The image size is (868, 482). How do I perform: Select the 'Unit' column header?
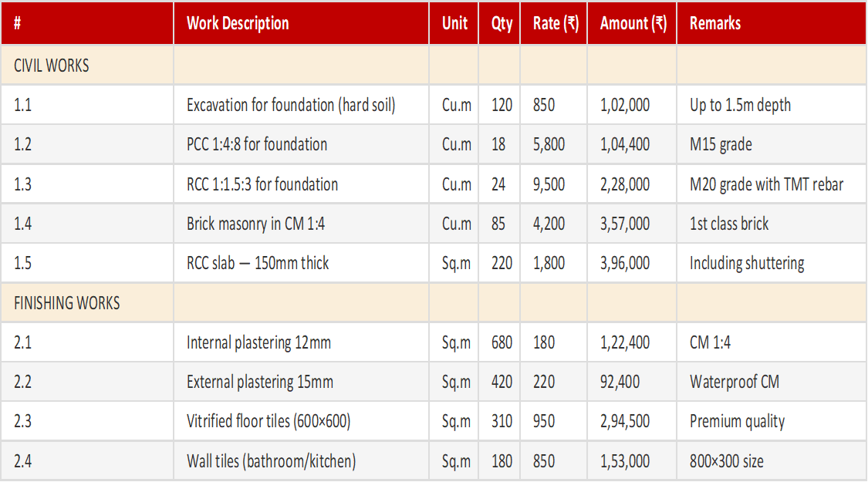(x=454, y=23)
